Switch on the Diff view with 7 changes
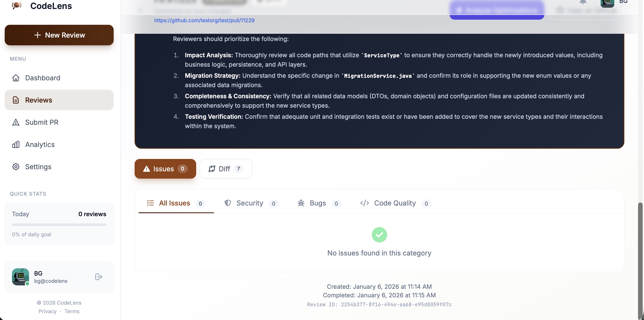 (225, 169)
